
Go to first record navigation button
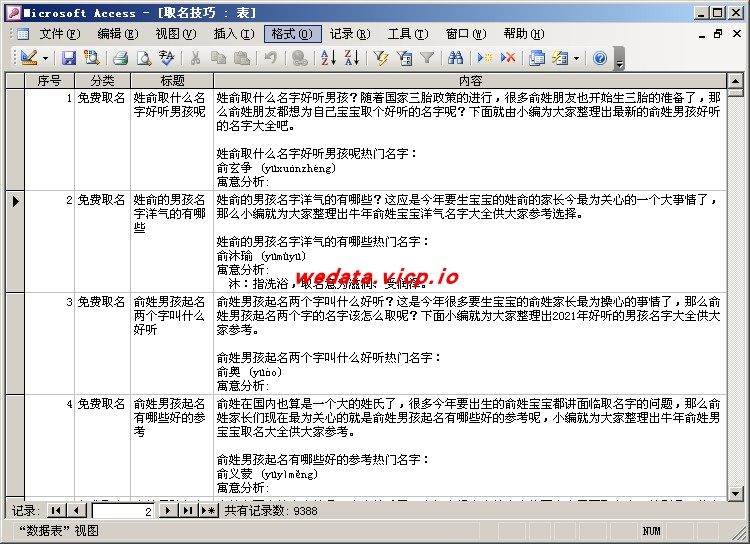pos(56,511)
